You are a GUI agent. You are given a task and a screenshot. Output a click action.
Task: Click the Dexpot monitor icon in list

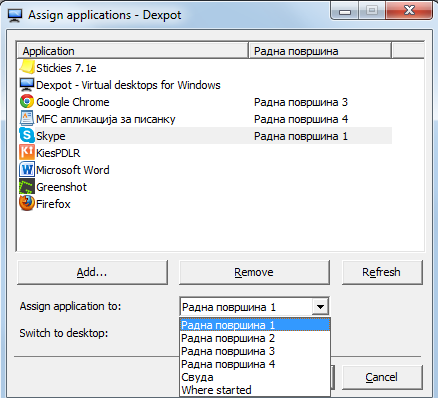[27, 85]
